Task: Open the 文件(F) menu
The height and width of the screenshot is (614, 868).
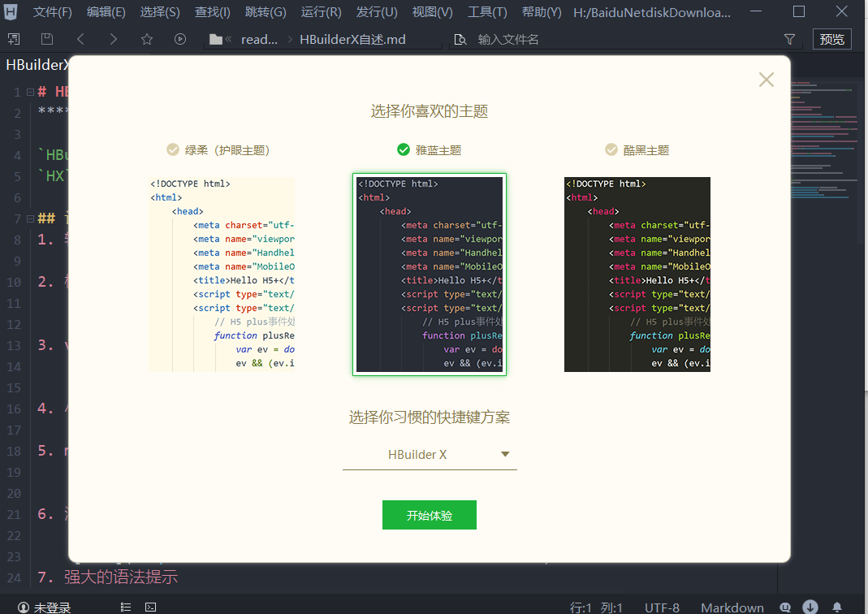Action: [x=53, y=12]
